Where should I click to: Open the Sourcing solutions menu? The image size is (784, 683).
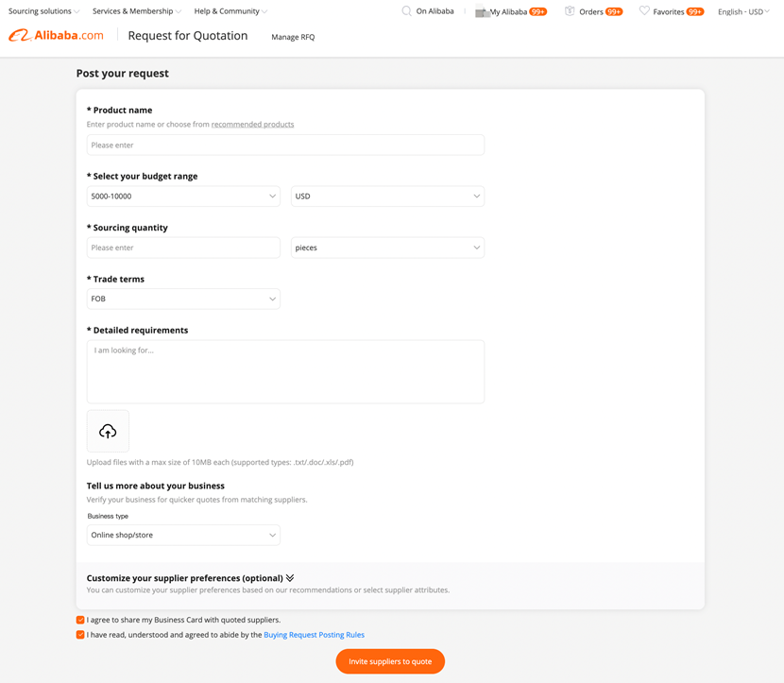43,11
